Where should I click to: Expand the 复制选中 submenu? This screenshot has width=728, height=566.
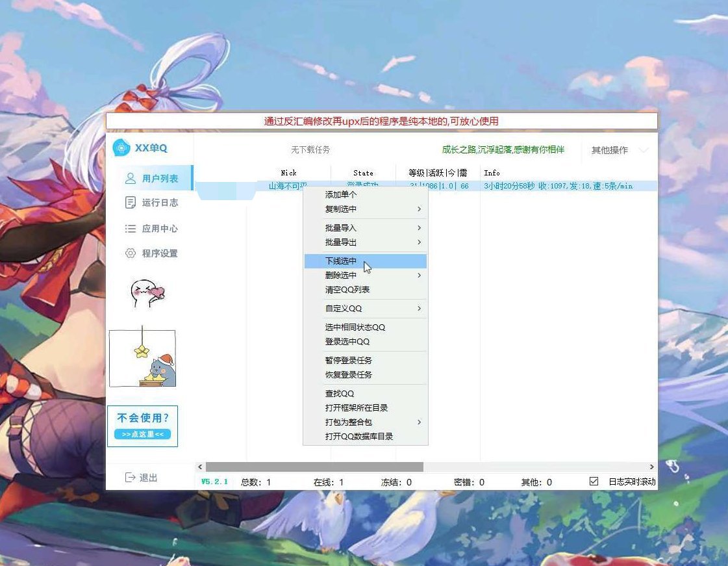coord(419,209)
